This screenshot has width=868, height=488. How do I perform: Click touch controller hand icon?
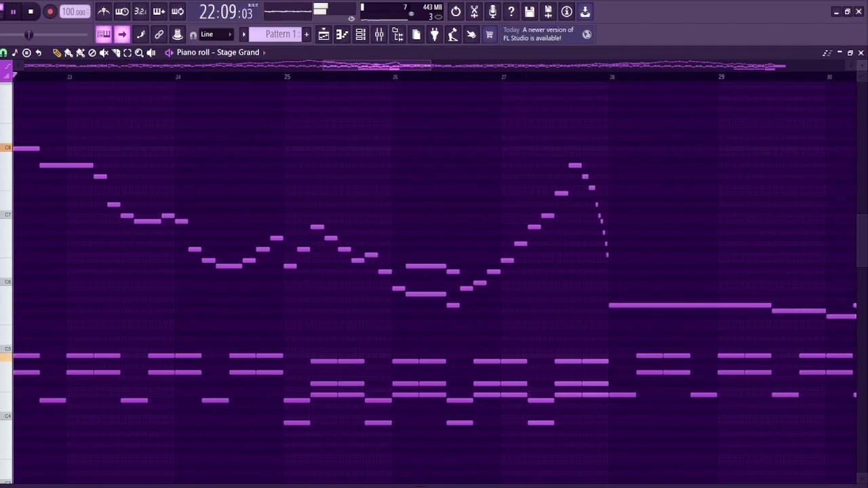click(471, 35)
